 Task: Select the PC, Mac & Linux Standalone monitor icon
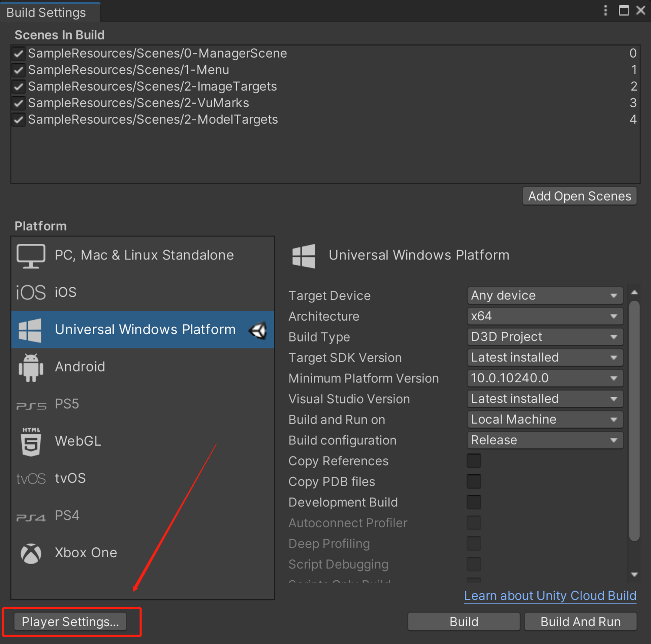coord(31,256)
